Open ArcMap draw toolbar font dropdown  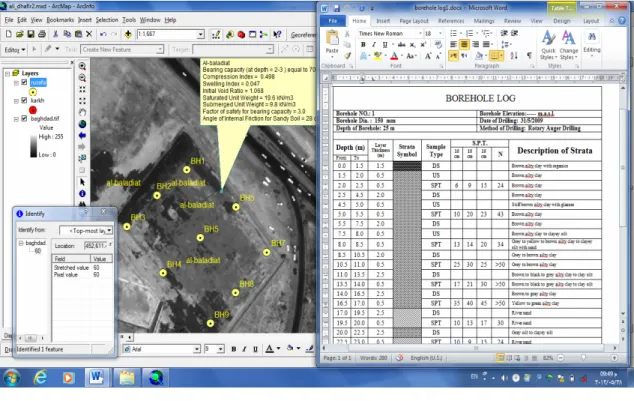197,349
